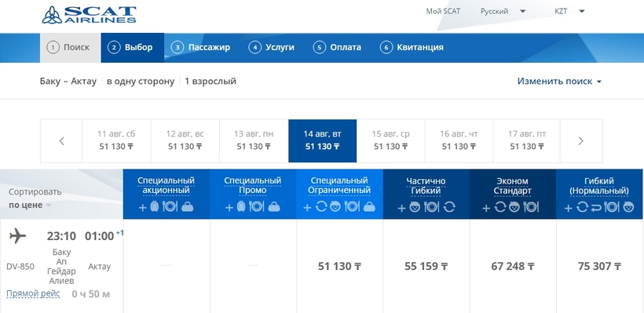
Task: Select the 15 авг, ср date tab
Action: tap(390, 140)
